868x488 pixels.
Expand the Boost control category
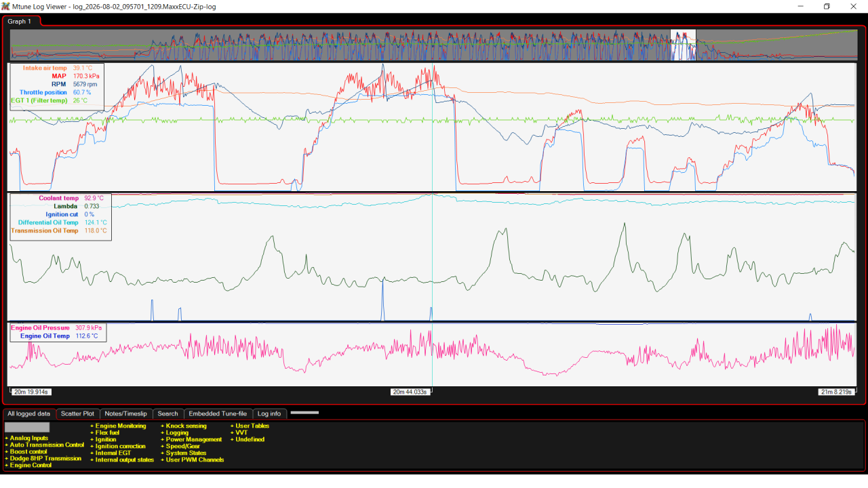tap(26, 451)
